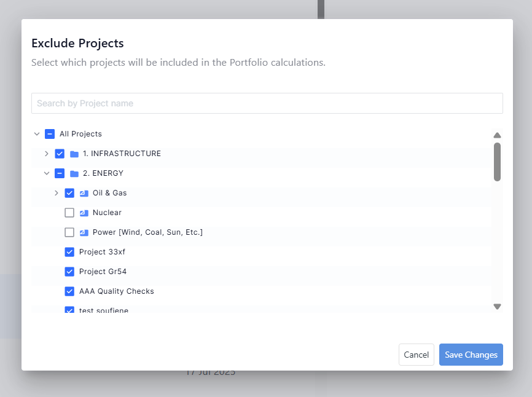Uncheck the Project 33xf checkbox
Viewport: 532px width, 397px height.
tap(69, 252)
